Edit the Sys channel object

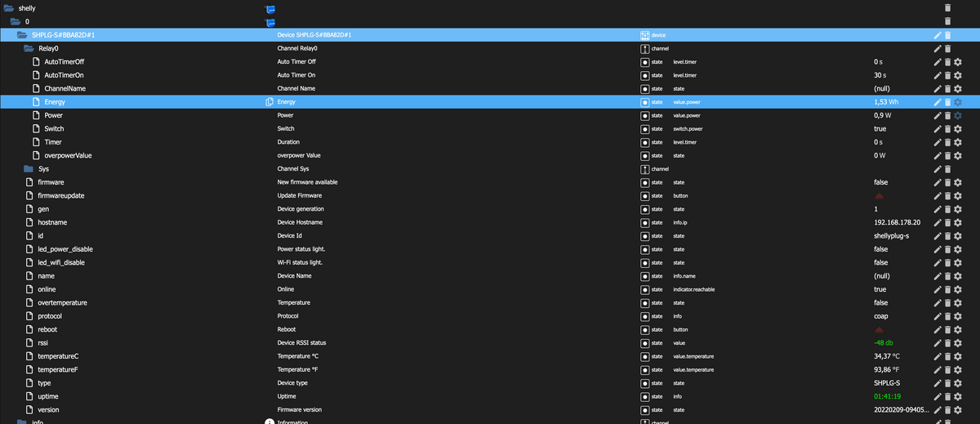coord(938,169)
